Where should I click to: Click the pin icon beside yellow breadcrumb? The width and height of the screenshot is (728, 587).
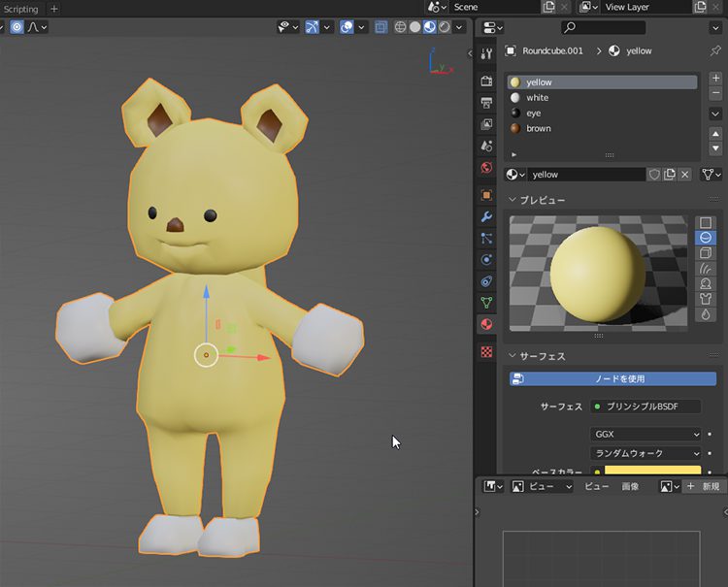tap(715, 50)
